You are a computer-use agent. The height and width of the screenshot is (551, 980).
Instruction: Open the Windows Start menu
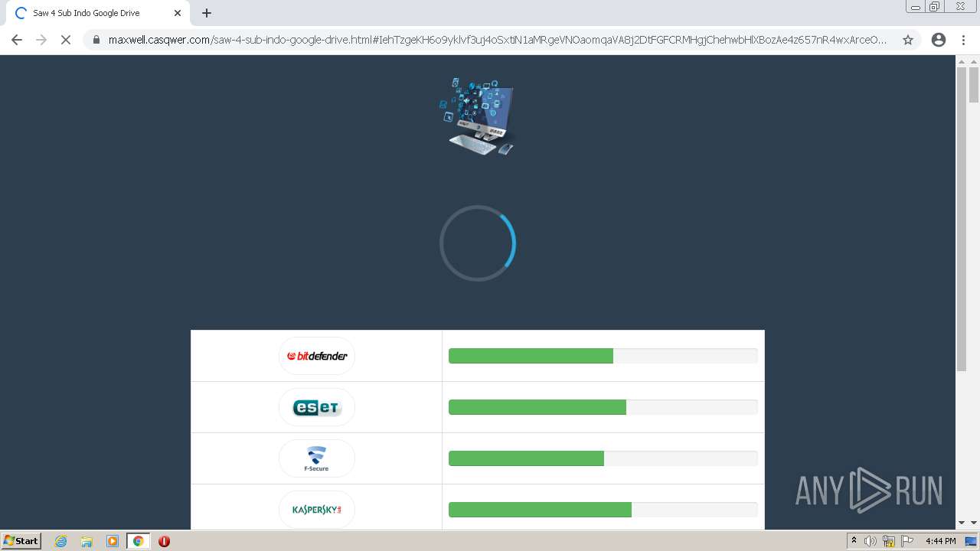(x=21, y=540)
